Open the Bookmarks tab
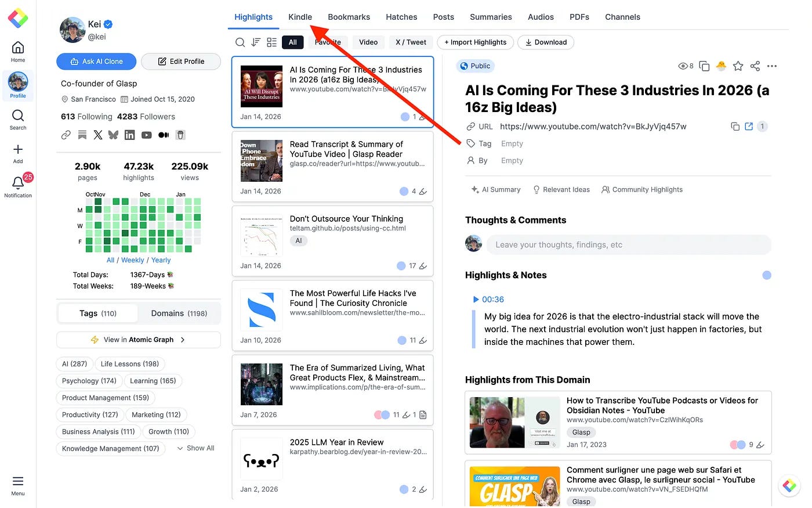The height and width of the screenshot is (508, 812). coord(349,17)
